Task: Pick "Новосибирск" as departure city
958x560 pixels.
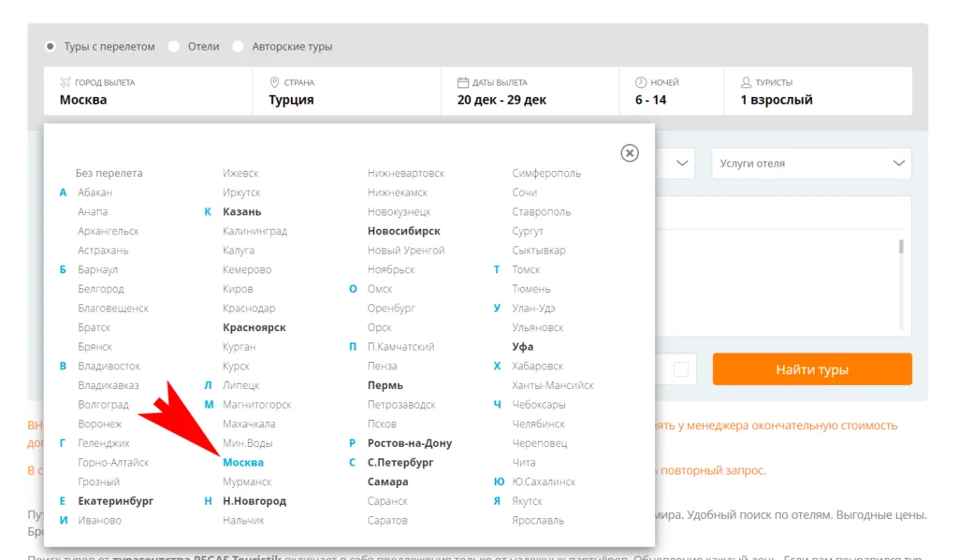Action: coord(404,231)
